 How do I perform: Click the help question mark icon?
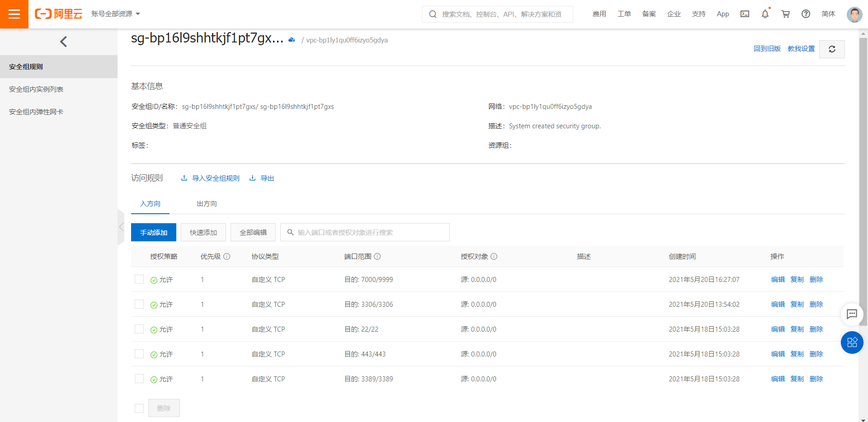[806, 14]
